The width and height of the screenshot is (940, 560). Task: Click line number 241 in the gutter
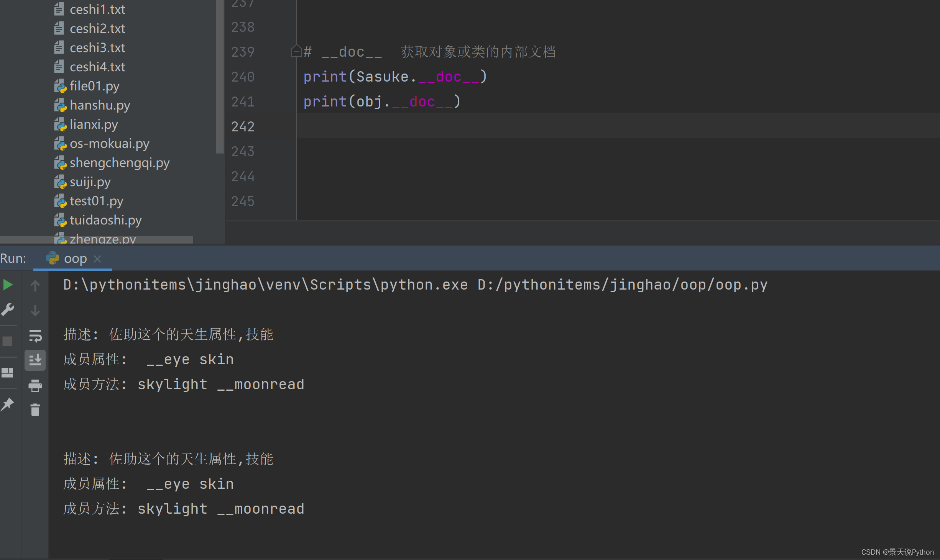[x=243, y=102]
